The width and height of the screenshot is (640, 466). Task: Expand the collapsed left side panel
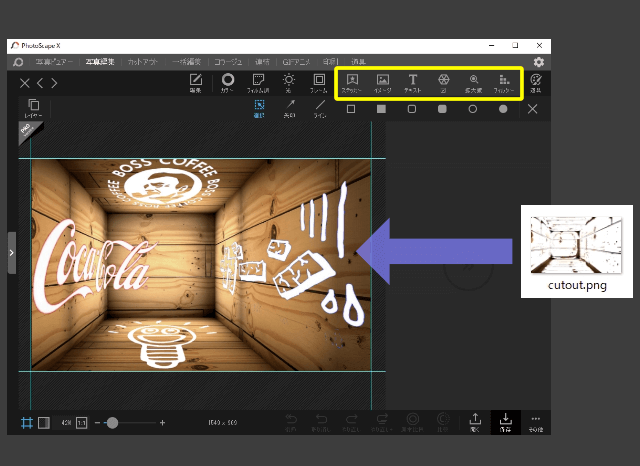[x=12, y=253]
